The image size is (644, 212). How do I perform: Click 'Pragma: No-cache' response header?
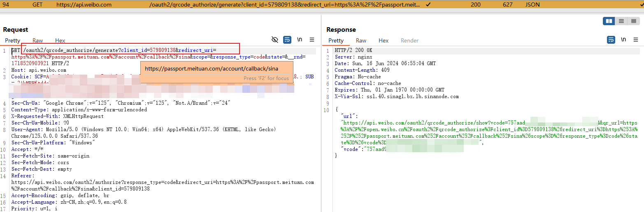coord(358,77)
